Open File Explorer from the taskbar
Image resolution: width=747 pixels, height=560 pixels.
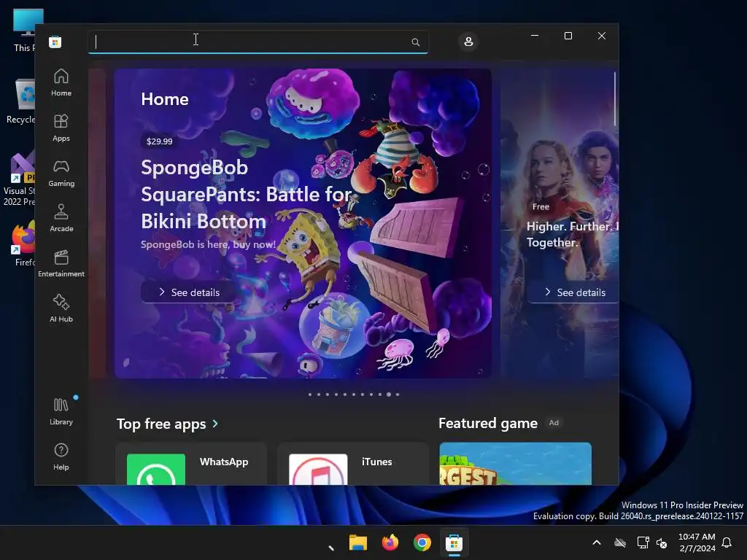point(357,542)
